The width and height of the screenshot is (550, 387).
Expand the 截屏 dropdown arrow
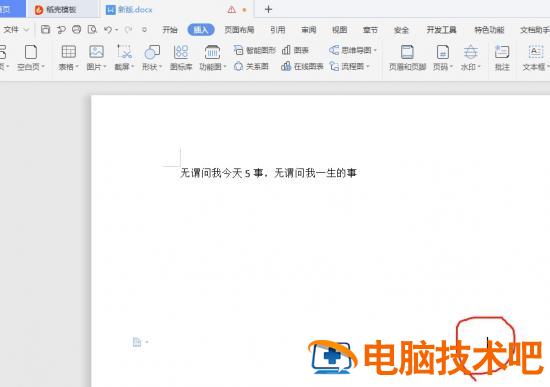[x=133, y=66]
